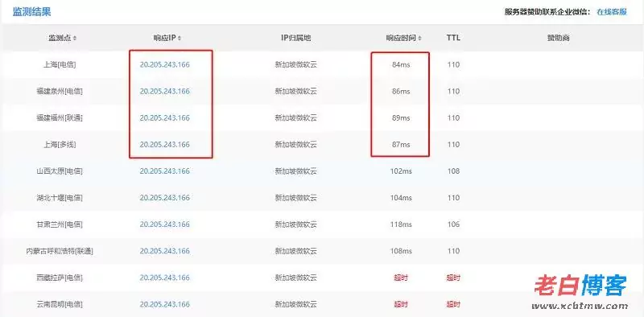Click 服务器赞助联系企业微信 label
This screenshot has width=644, height=317.
pos(547,12)
